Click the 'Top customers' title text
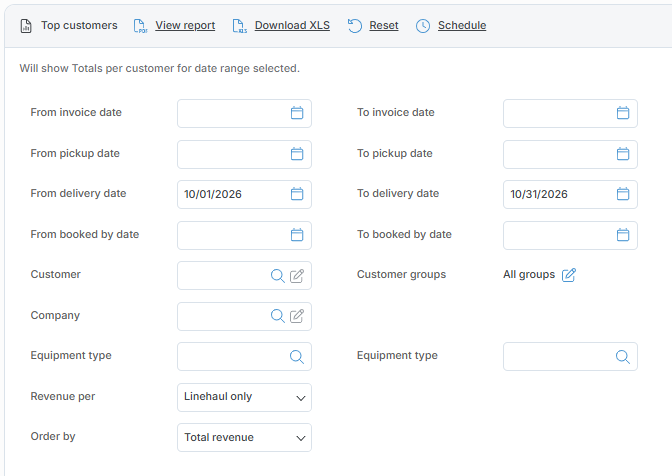Image resolution: width=672 pixels, height=476 pixels. 79,25
